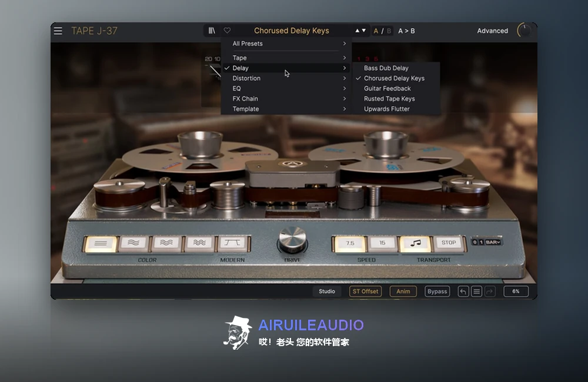This screenshot has width=588, height=382.
Task: Toggle plugin Bypass
Action: [437, 291]
